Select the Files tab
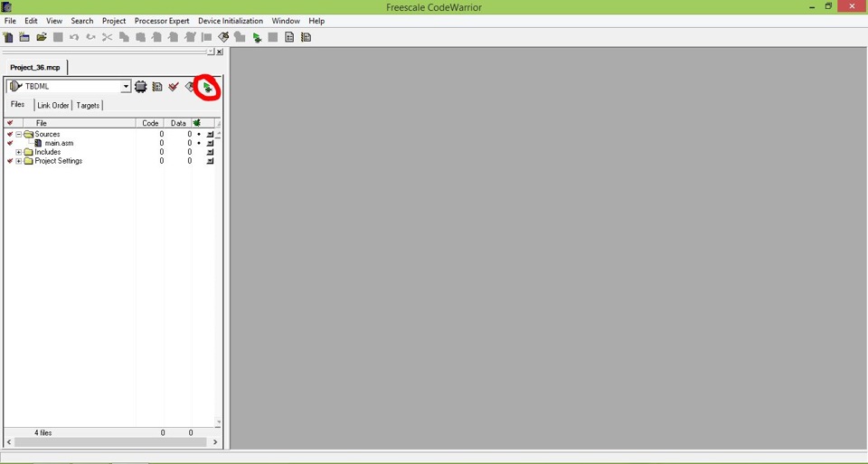This screenshot has height=464, width=868. tap(18, 104)
